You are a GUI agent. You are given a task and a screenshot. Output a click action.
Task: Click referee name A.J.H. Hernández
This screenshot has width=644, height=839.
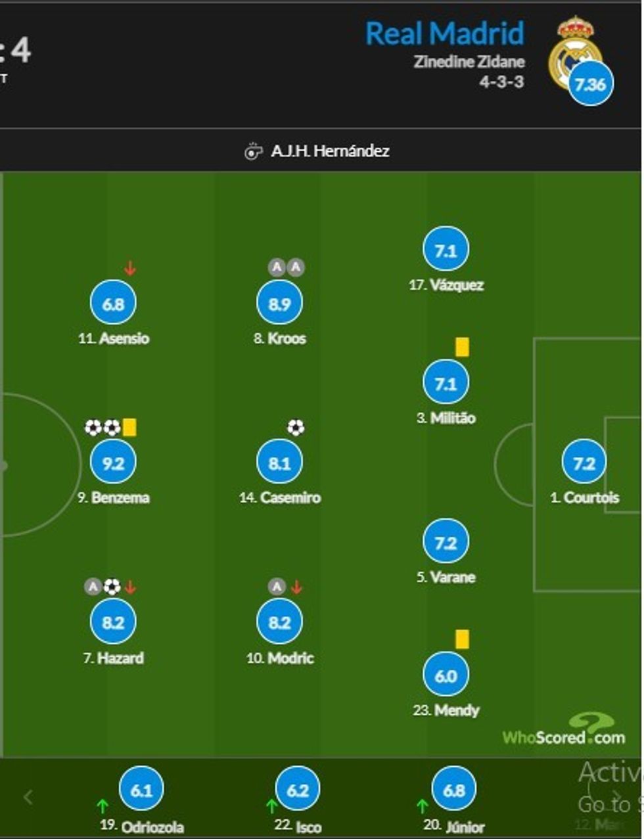pyautogui.click(x=330, y=151)
